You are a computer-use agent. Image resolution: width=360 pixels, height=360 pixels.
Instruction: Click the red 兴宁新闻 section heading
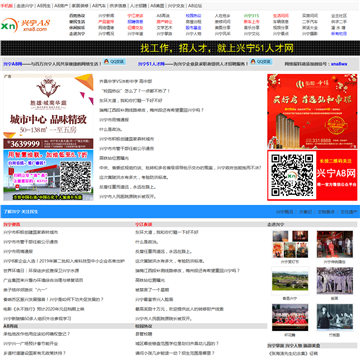click(x=11, y=225)
